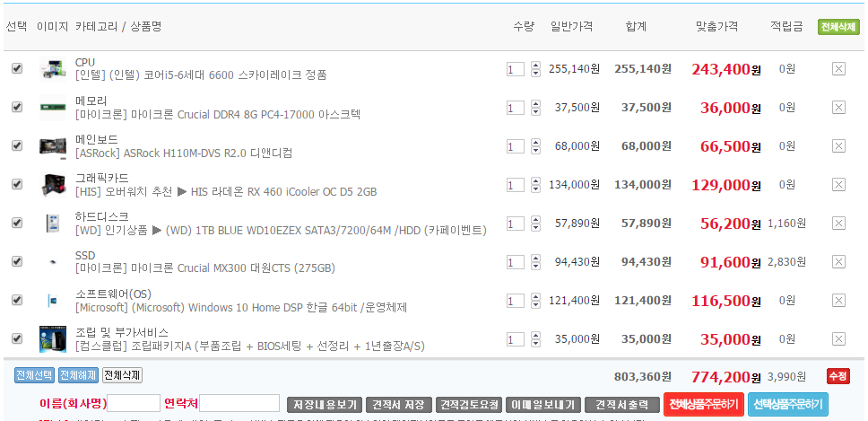The image size is (868, 421).
Task: Remove the 소프트웨어(OS) row with X icon
Action: point(838,300)
